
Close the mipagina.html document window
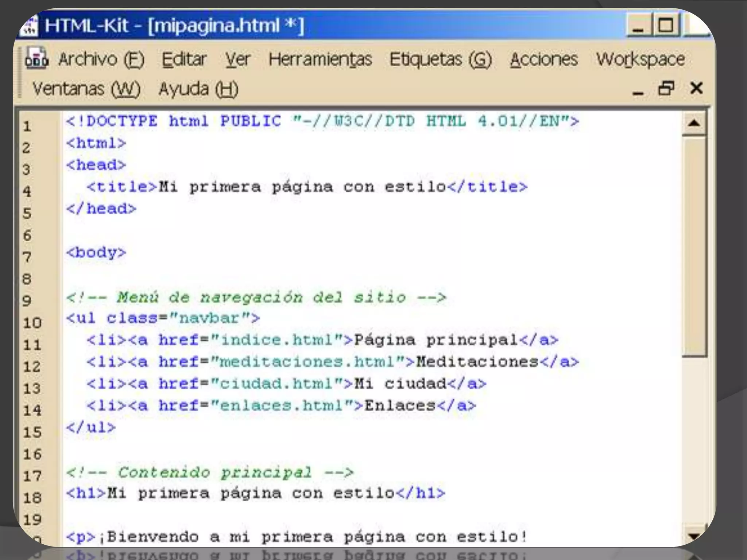(696, 89)
